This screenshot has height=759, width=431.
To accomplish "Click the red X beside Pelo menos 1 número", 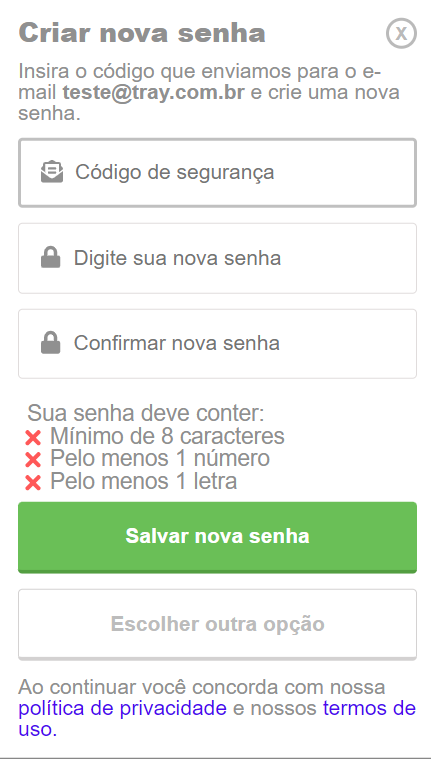I will (33, 460).
